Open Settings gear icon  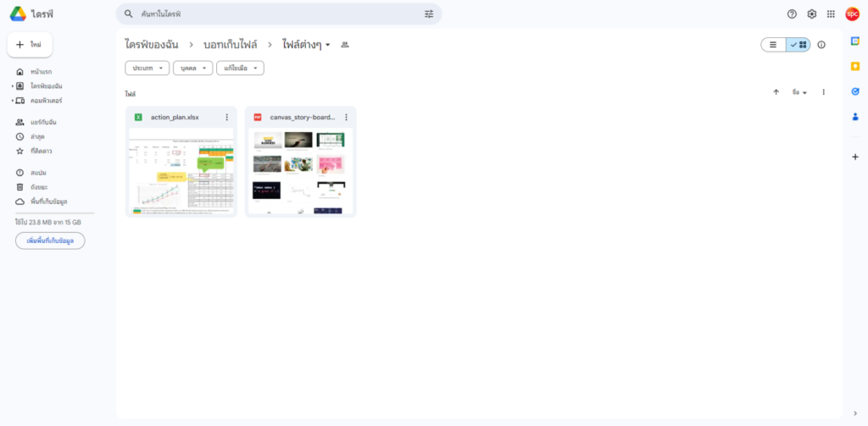[x=811, y=14]
